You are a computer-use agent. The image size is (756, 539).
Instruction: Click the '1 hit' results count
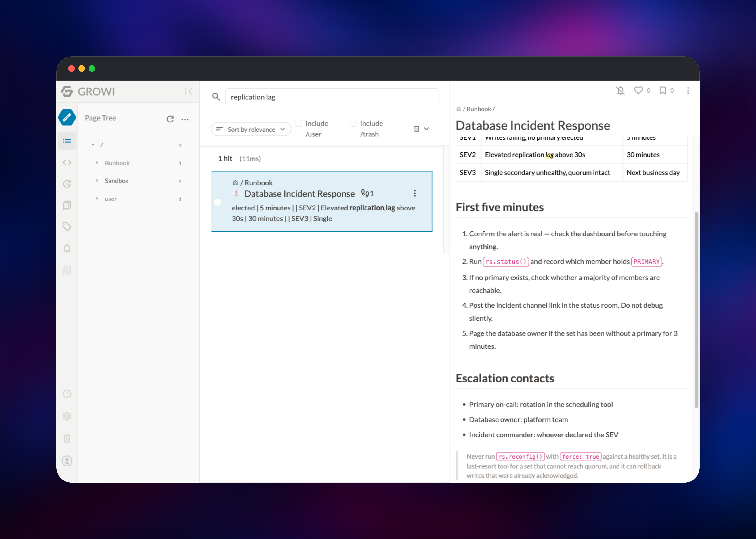[x=225, y=159]
